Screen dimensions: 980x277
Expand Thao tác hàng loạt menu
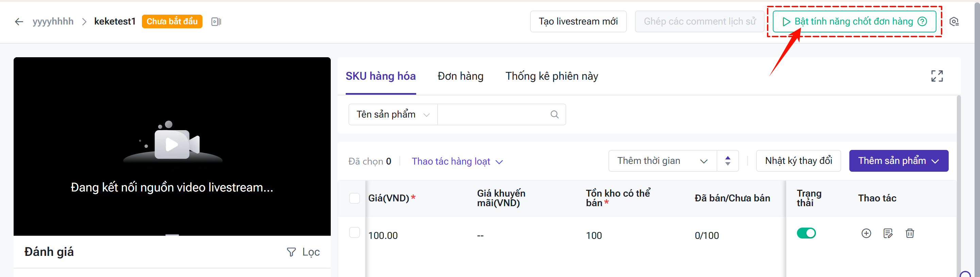[457, 161]
